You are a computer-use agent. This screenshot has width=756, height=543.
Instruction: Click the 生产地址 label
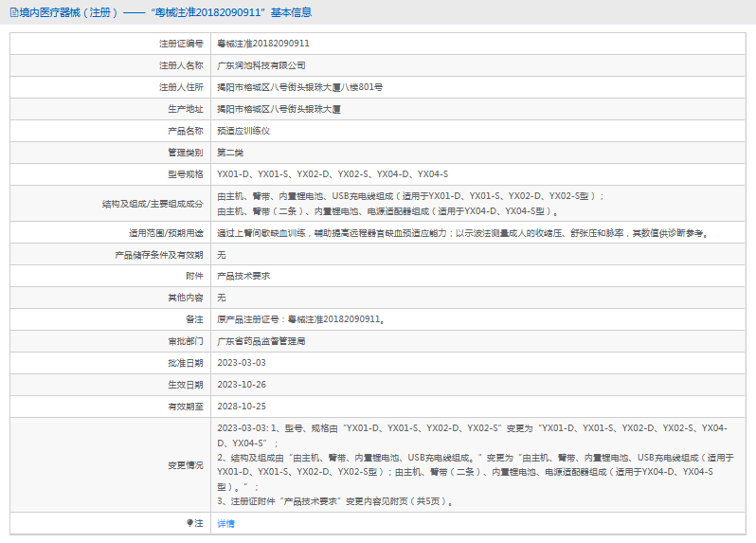pyautogui.click(x=186, y=109)
